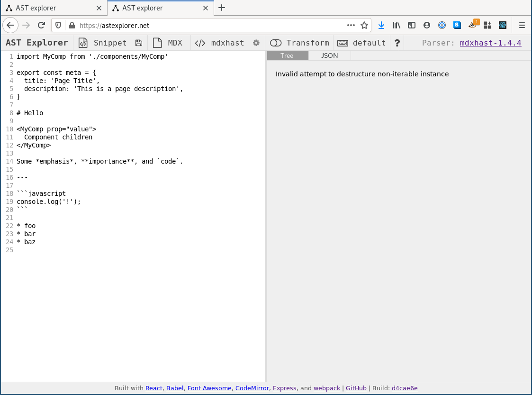Click the save floppy disk icon
Viewport: 532px width, 395px height.
[138, 43]
